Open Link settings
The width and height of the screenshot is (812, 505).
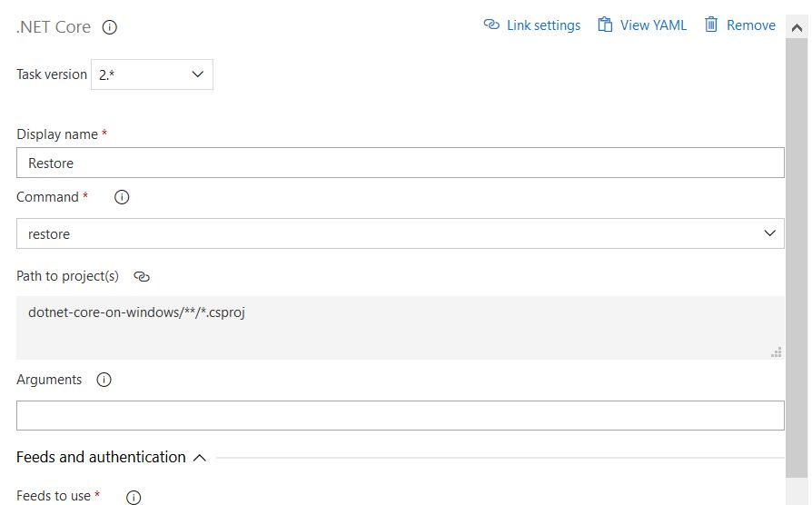[x=543, y=25]
